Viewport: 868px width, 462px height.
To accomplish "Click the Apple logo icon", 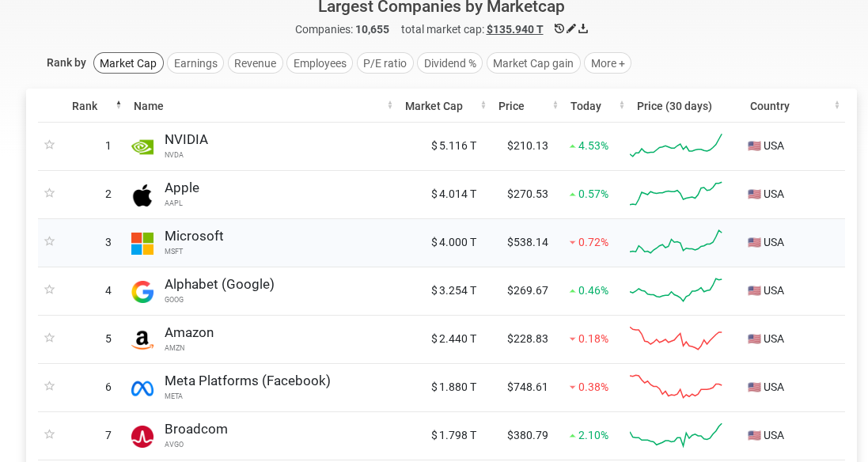I will pos(142,195).
